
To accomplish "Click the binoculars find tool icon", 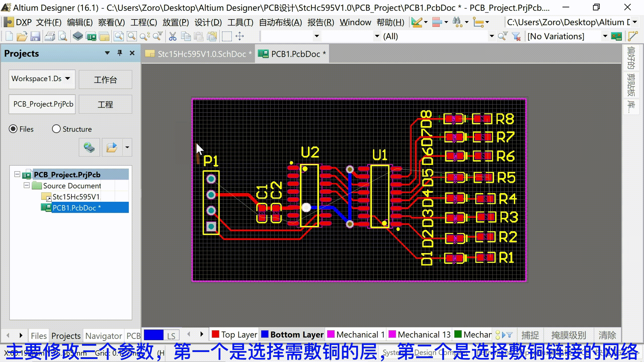I will click(x=457, y=22).
